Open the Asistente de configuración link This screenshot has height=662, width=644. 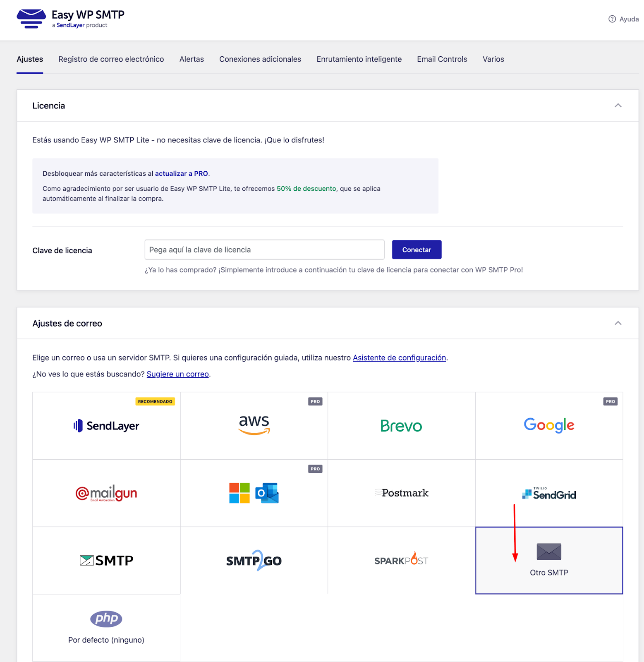[400, 358]
